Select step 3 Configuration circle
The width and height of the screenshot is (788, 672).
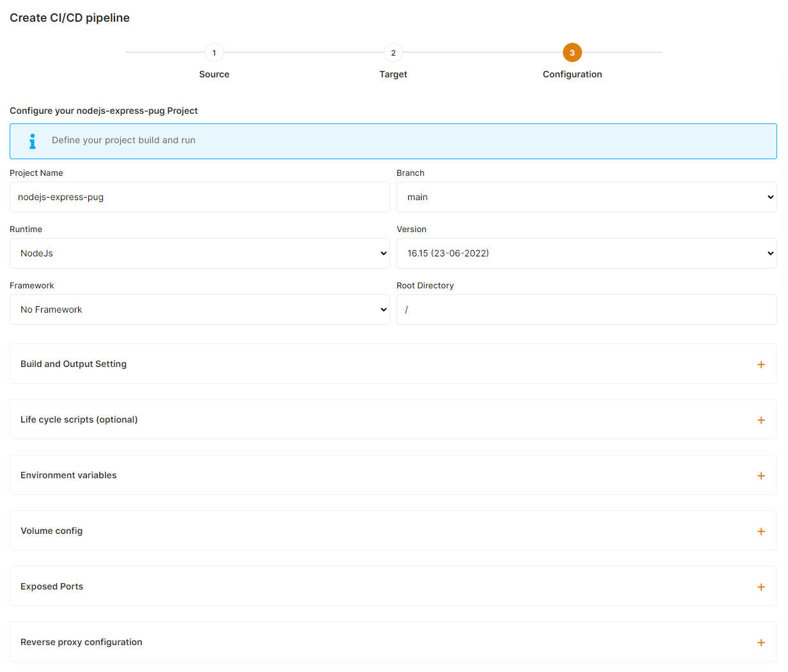[572, 52]
